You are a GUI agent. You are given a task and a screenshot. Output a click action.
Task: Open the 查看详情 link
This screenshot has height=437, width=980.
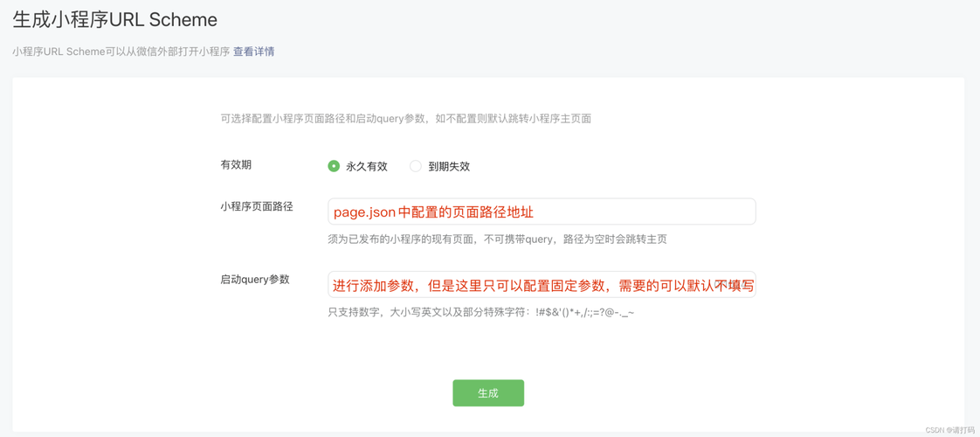click(x=254, y=52)
